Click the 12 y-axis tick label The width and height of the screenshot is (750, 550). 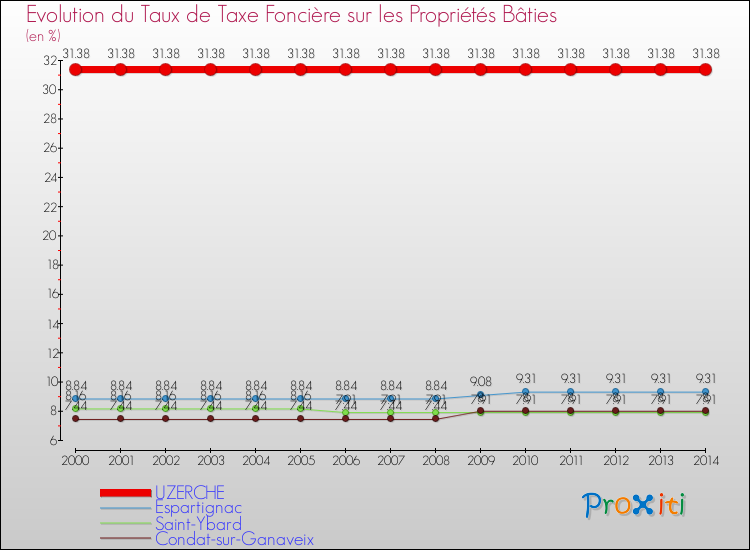52,353
